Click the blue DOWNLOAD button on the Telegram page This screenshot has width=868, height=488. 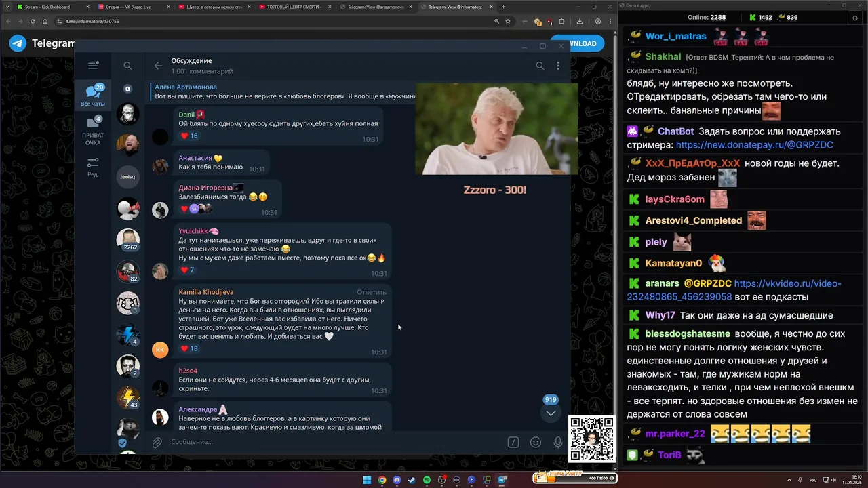point(577,43)
